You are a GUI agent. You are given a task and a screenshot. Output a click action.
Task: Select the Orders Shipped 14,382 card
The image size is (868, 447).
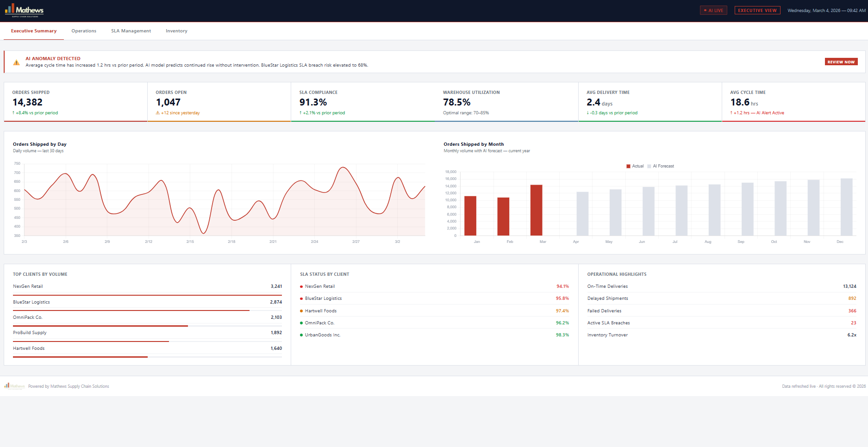[x=75, y=102]
